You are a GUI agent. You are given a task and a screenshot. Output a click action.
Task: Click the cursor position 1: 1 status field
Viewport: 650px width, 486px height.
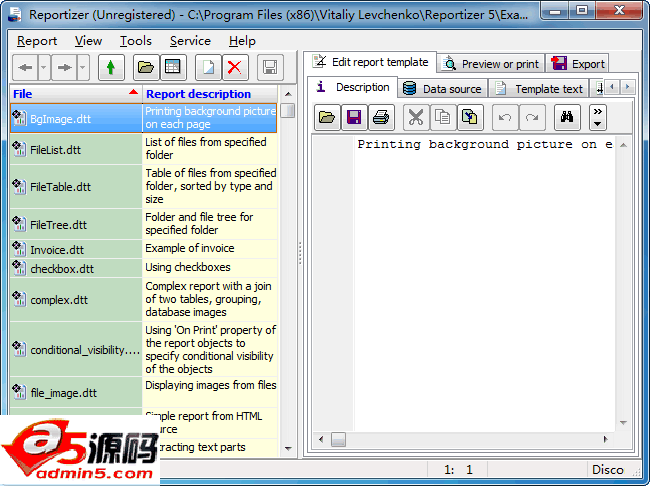click(x=458, y=469)
